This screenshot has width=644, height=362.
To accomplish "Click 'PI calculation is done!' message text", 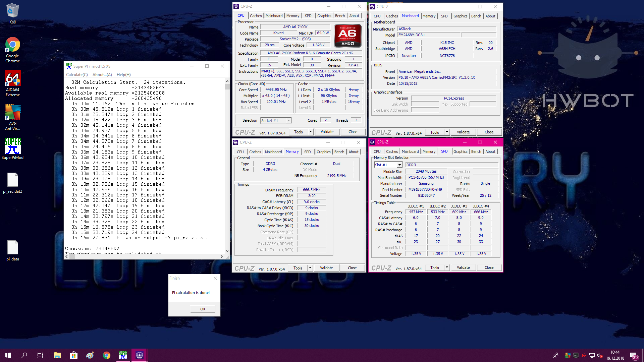I will click(x=191, y=293).
